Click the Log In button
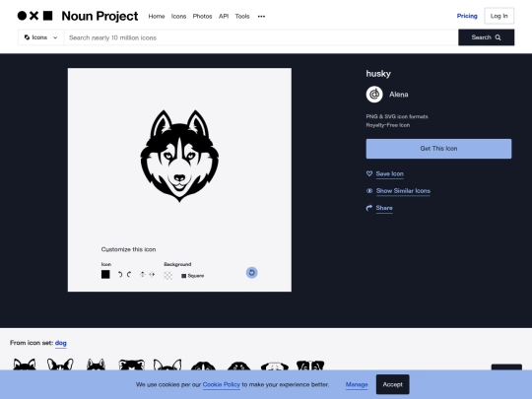This screenshot has height=399, width=532. point(499,16)
